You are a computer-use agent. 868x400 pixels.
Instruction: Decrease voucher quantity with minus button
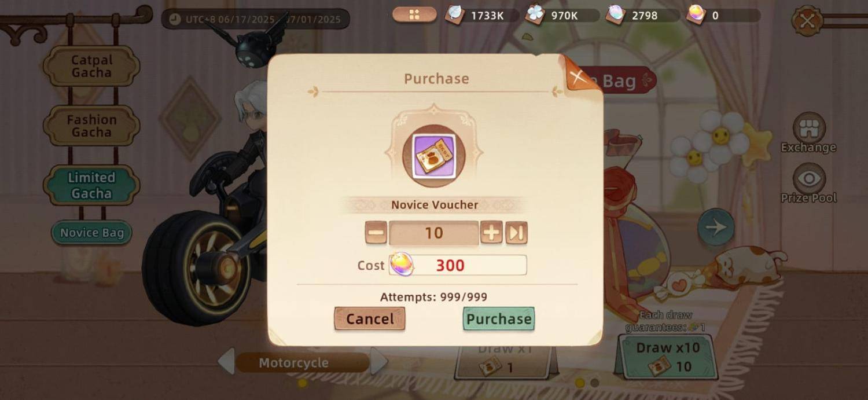pyautogui.click(x=376, y=233)
